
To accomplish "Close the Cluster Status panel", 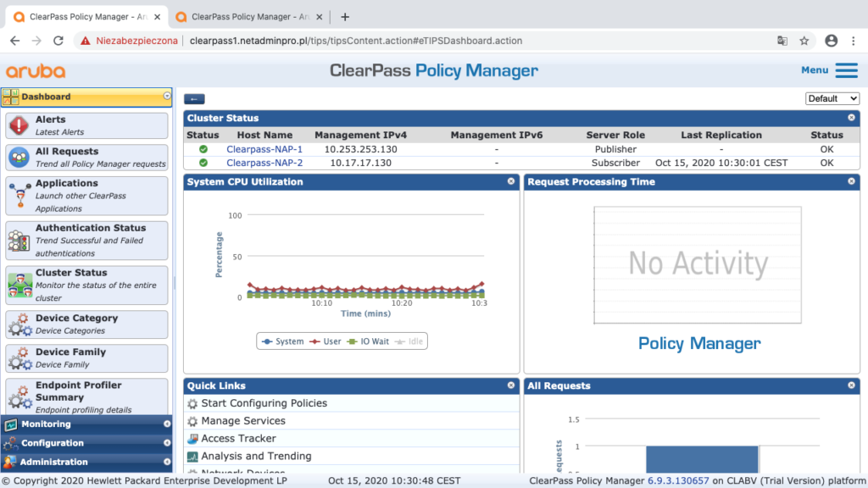I will click(851, 117).
